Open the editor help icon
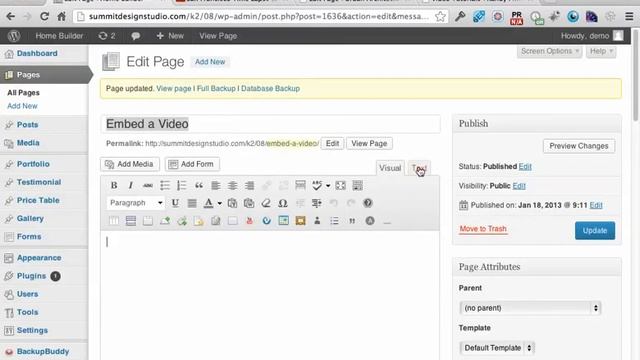Image resolution: width=640 pixels, height=360 pixels. [368, 203]
